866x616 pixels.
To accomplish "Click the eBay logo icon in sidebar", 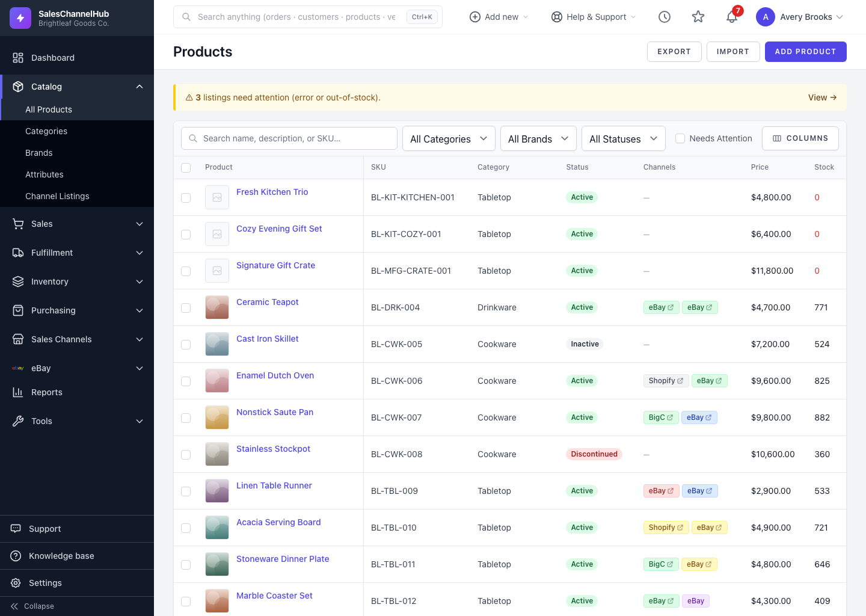I will tap(18, 368).
